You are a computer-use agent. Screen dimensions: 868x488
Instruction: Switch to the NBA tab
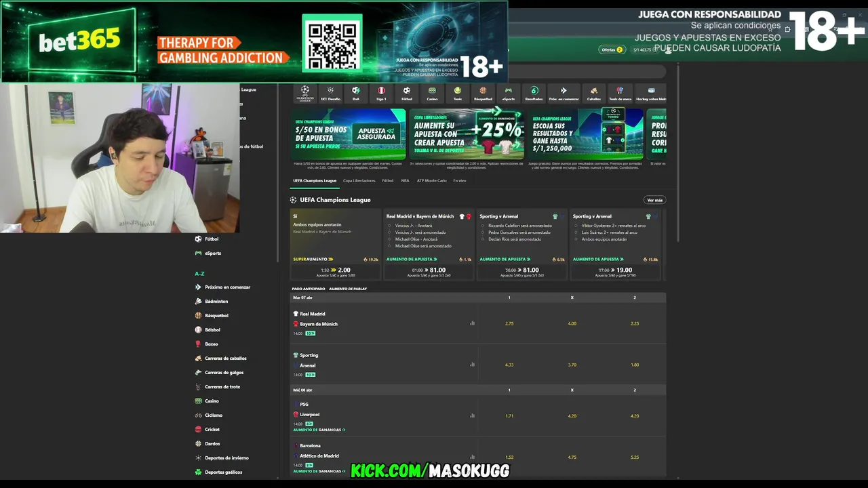coord(405,181)
